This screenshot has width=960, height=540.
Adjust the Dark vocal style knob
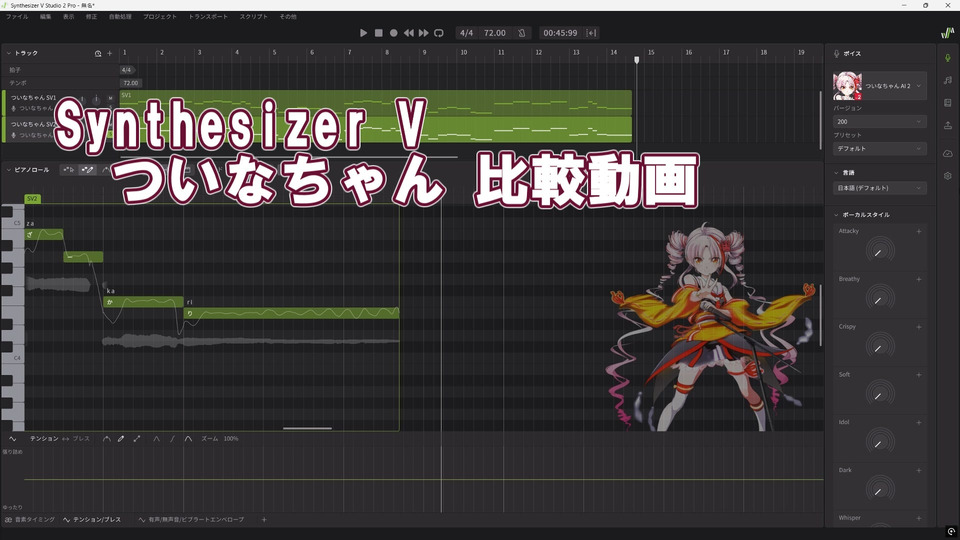click(x=880, y=490)
